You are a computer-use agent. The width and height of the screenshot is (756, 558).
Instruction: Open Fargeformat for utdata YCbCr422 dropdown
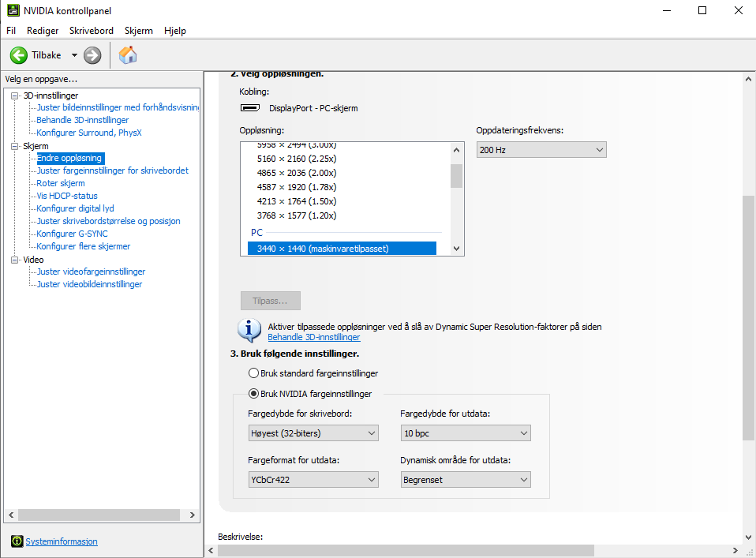(313, 479)
